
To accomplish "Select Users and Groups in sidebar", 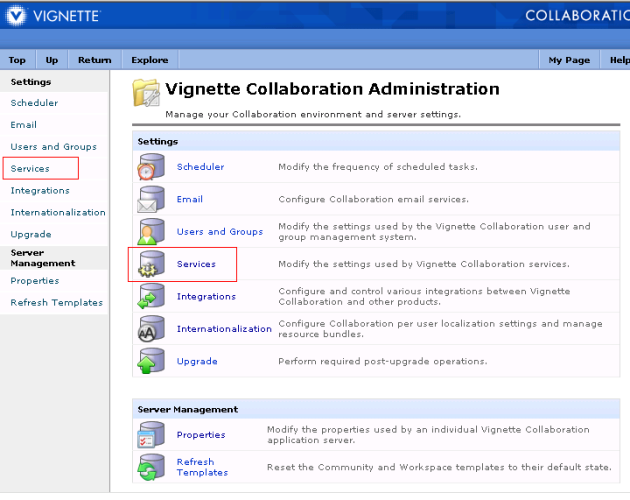I will pos(53,147).
